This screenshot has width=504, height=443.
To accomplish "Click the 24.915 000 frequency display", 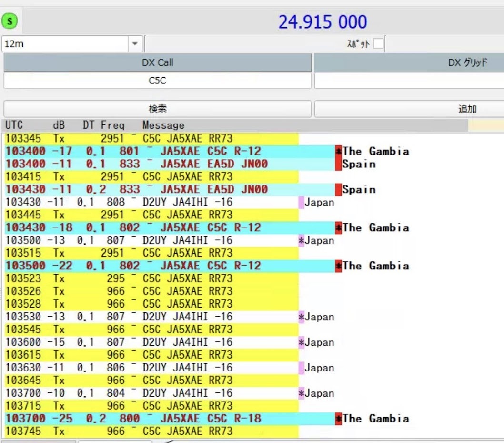I will 323,22.
